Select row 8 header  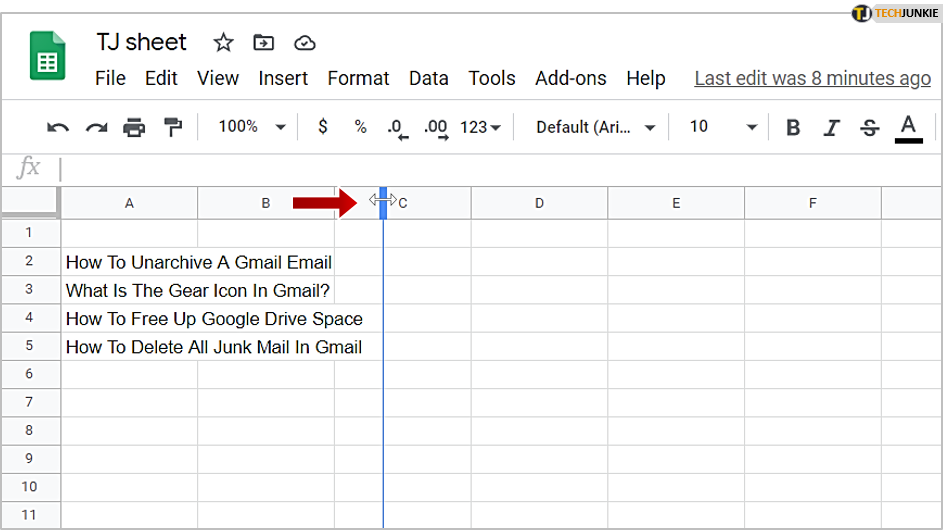coord(30,431)
